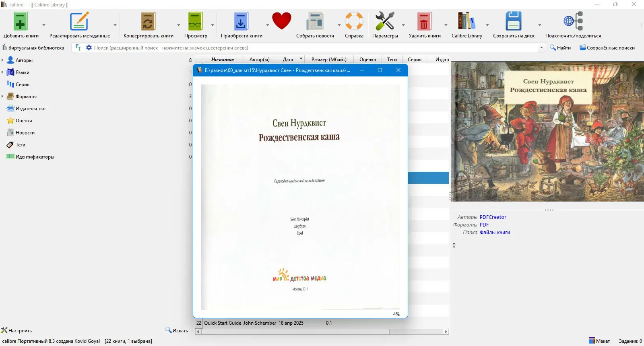Click in the search input field

[x=315, y=47]
